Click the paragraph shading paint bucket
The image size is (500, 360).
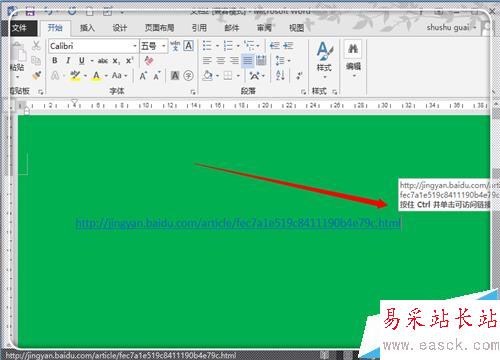click(x=208, y=76)
